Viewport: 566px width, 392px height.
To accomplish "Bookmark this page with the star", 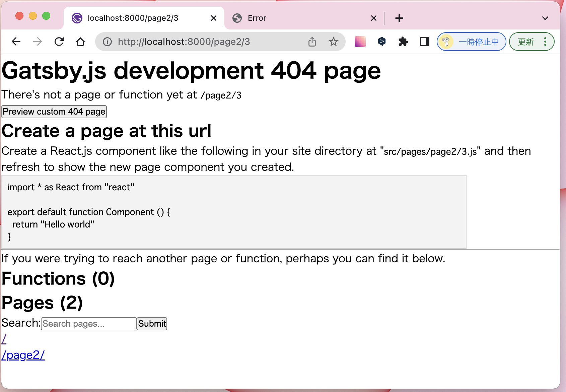I will (x=334, y=42).
